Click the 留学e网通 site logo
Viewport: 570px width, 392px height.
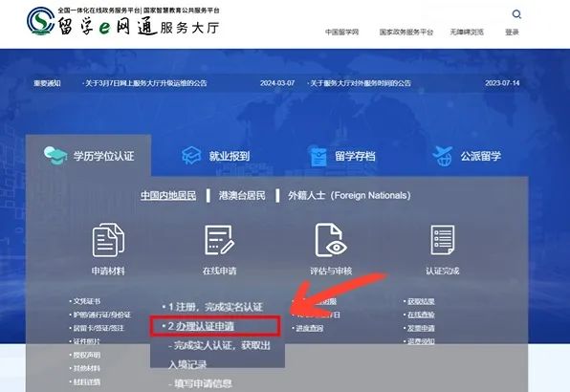123,21
